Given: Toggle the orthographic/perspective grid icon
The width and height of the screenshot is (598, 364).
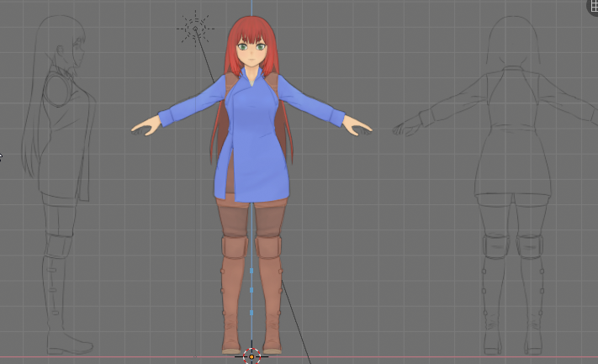Looking at the screenshot, I should [x=593, y=7].
